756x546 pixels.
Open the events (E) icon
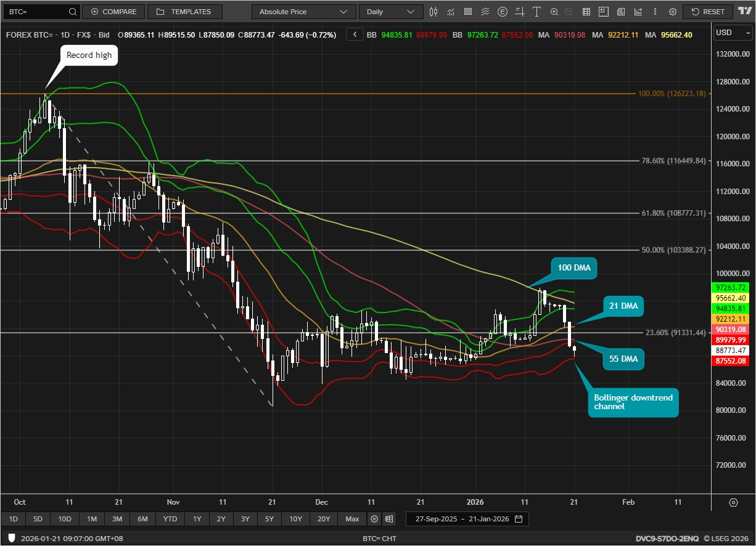tap(503, 12)
